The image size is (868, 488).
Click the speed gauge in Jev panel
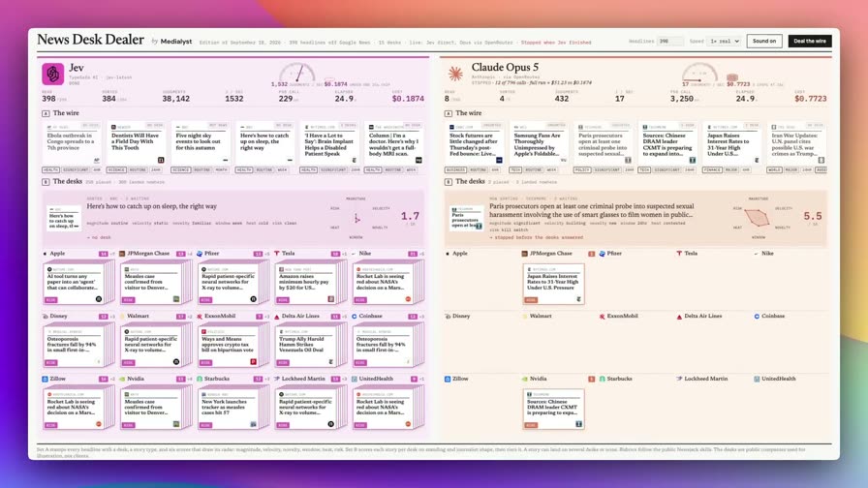point(297,73)
